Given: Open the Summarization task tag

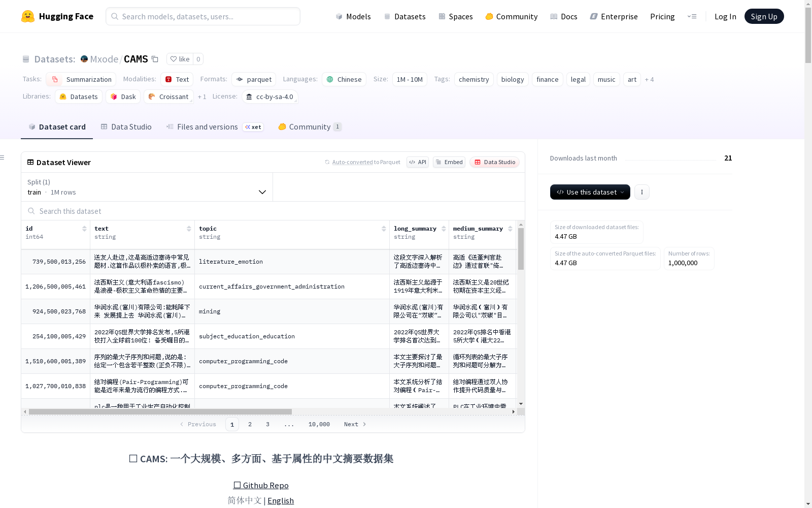Looking at the screenshot, I should 81,79.
